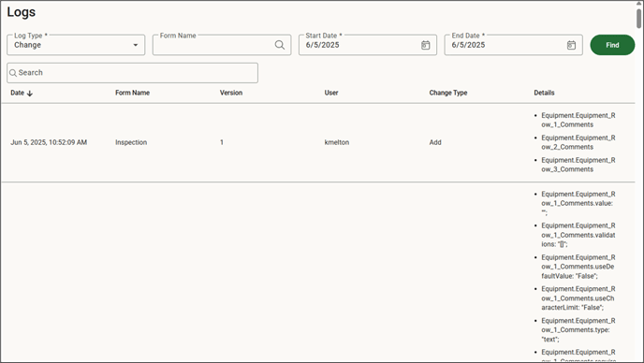Click the Inspection form name cell
This screenshot has height=363, width=644.
131,142
